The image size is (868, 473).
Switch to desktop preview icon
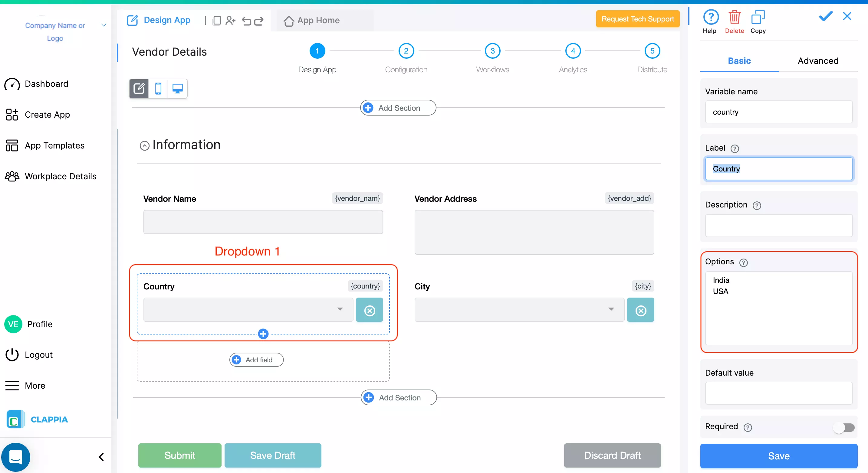click(177, 89)
